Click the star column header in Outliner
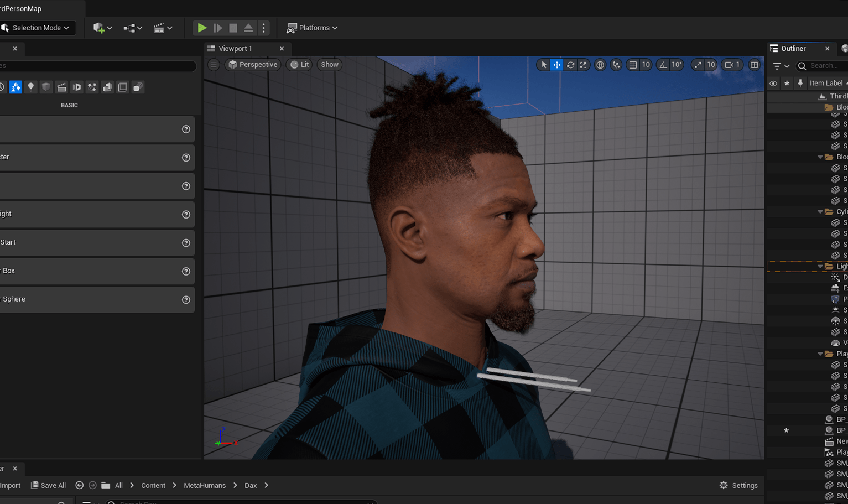Image resolution: width=848 pixels, height=504 pixels. (x=787, y=84)
